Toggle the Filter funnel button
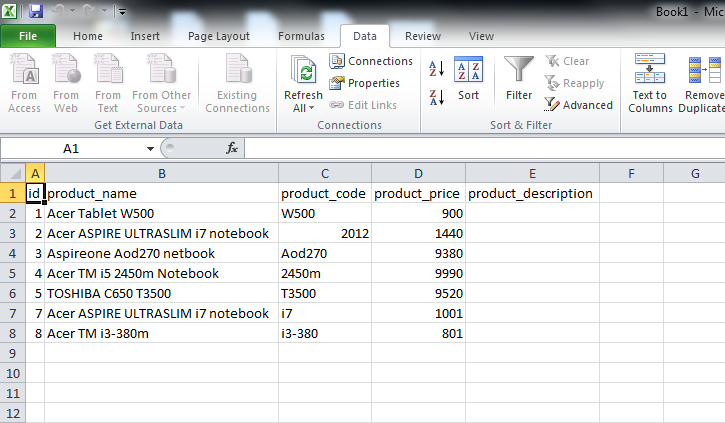 pos(518,80)
